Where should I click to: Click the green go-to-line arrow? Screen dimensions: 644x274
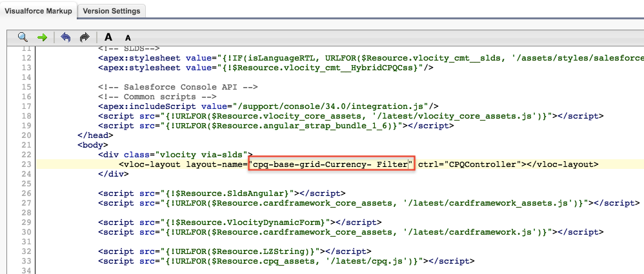tap(42, 37)
